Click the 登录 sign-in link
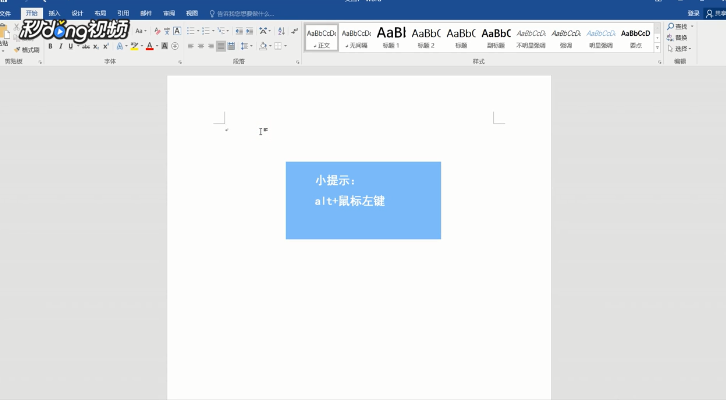 (693, 13)
